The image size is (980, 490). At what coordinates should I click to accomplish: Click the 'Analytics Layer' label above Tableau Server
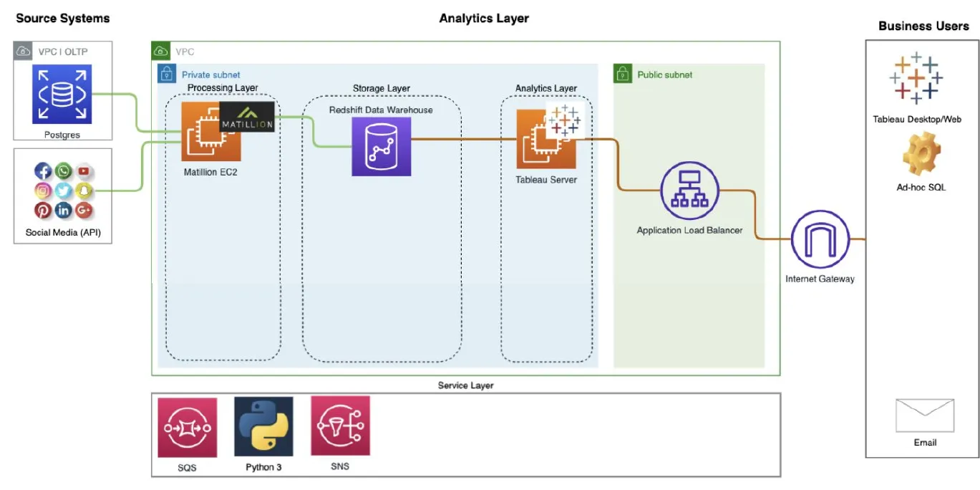[546, 89]
